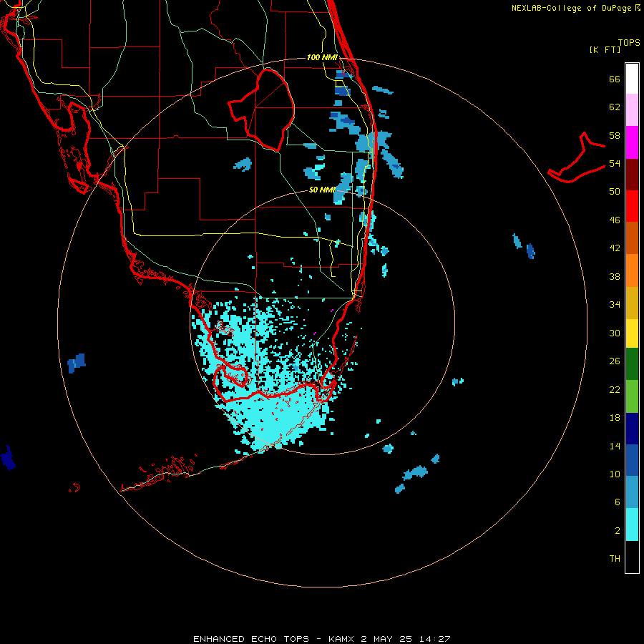Select the medium blue 18 kft swatch
The width and height of the screenshot is (644, 644).
pos(632,460)
